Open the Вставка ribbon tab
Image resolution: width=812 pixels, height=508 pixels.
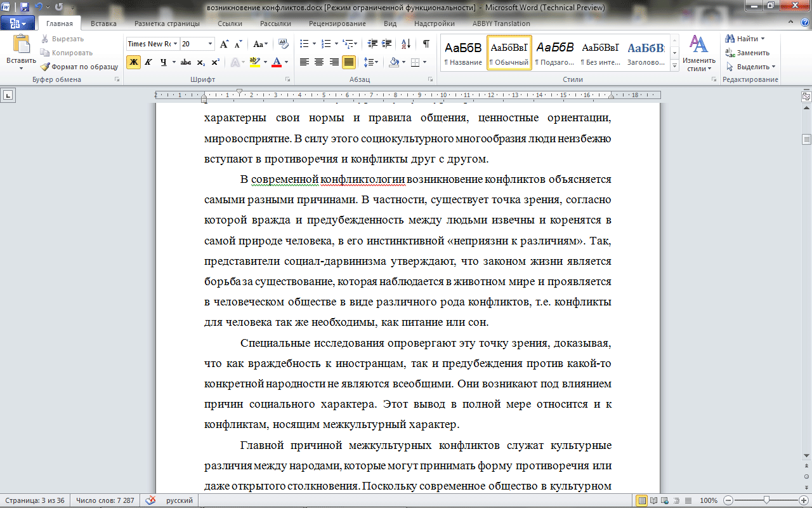(x=103, y=23)
